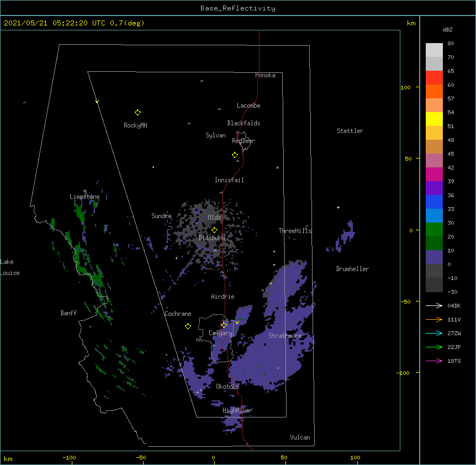Click the yellow diamond marker near RockyMH
Viewport: 476px width, 465px height.
(x=137, y=113)
